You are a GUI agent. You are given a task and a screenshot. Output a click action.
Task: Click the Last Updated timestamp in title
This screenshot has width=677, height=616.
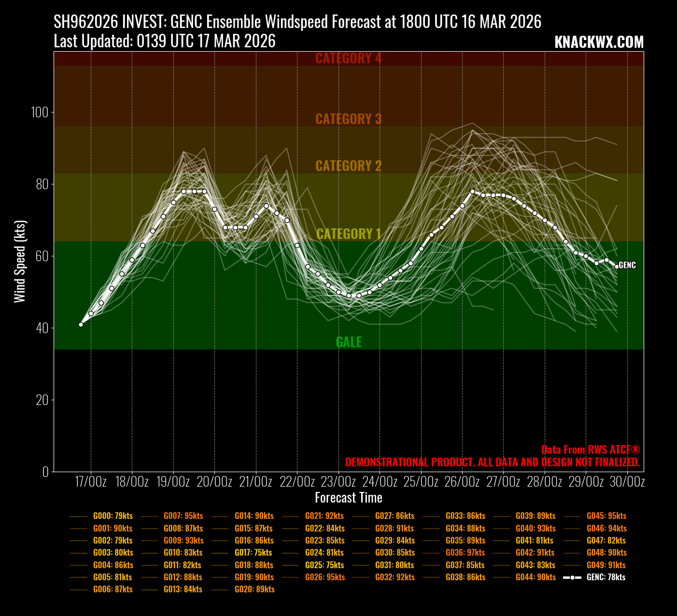(165, 42)
